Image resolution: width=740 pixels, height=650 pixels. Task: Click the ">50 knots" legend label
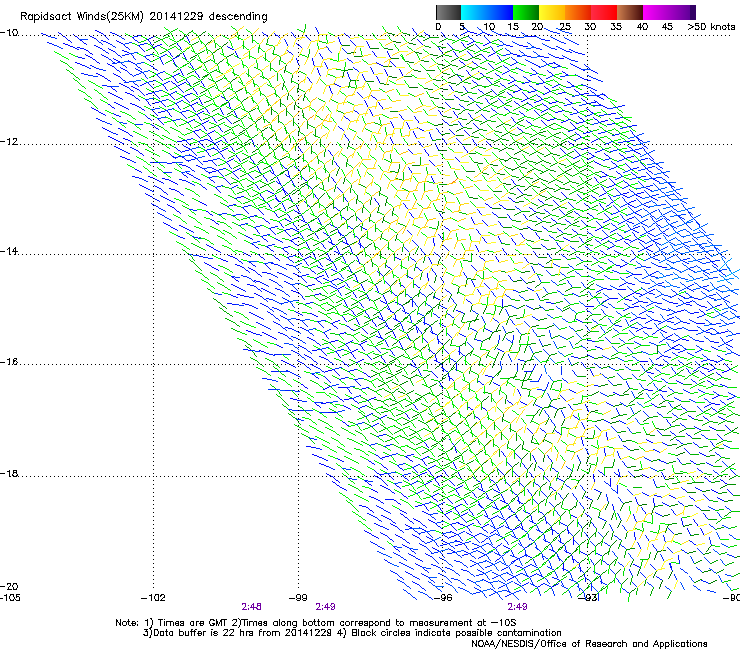click(x=711, y=26)
